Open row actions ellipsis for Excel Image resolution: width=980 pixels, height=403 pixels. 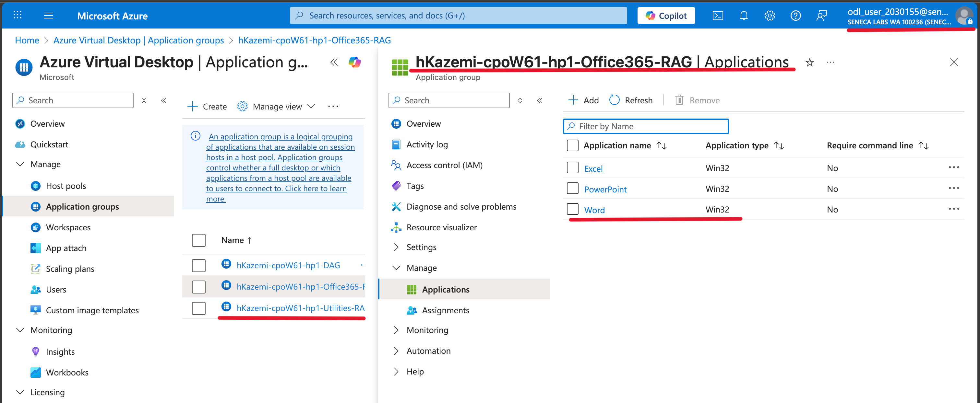click(x=953, y=167)
